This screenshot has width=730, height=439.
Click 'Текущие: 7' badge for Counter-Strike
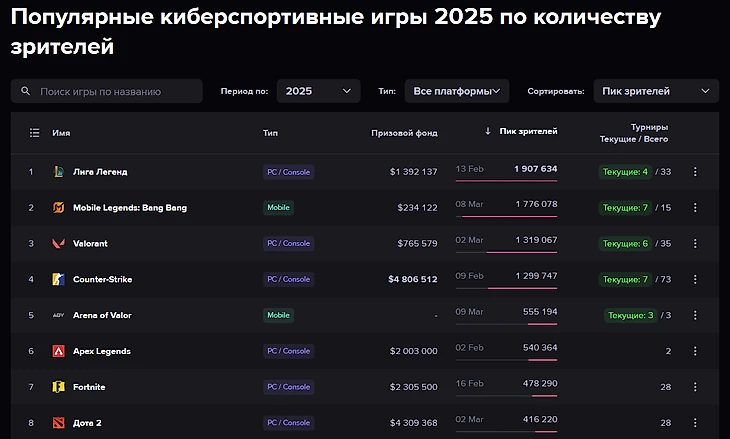(x=625, y=279)
